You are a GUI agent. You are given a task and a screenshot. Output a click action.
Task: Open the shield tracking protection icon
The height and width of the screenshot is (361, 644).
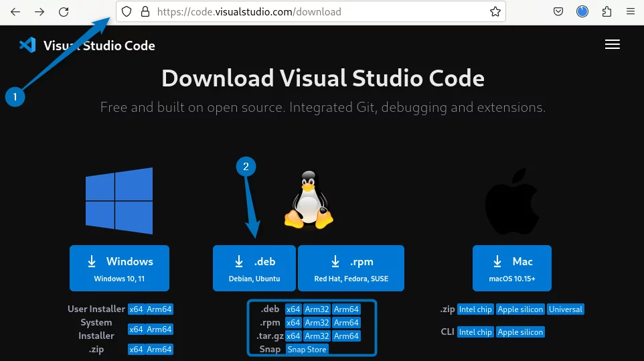127,11
